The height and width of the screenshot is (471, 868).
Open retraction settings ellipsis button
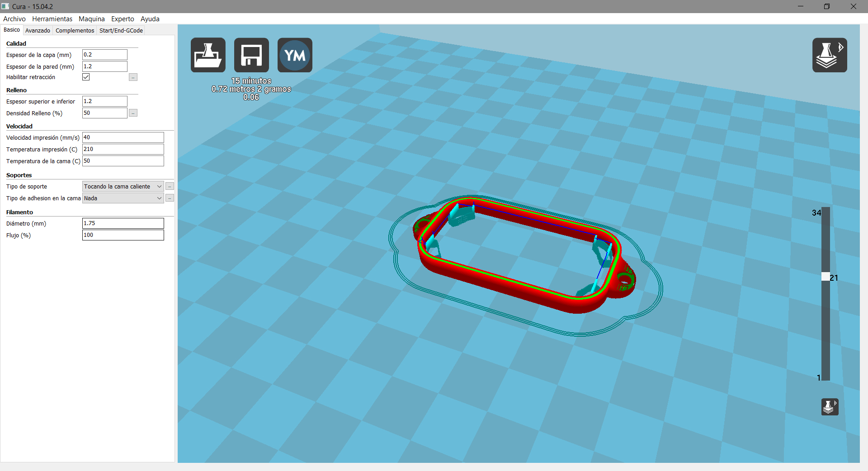tap(133, 77)
